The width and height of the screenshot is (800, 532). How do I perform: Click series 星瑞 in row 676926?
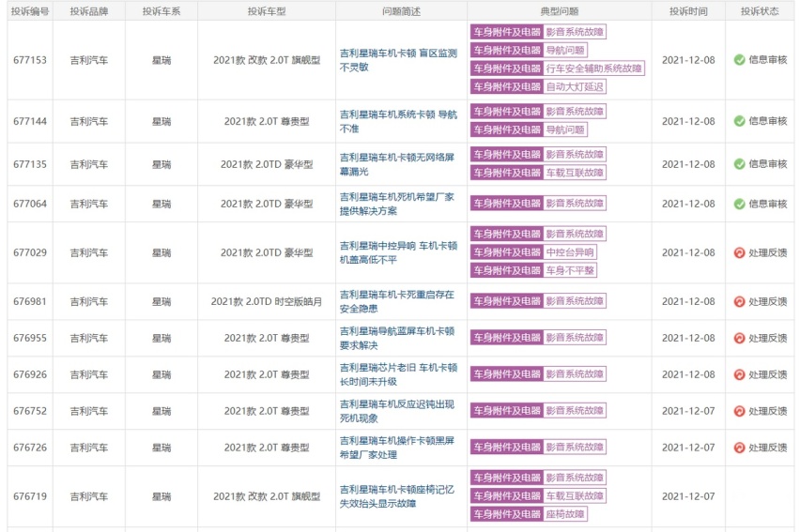coord(162,375)
